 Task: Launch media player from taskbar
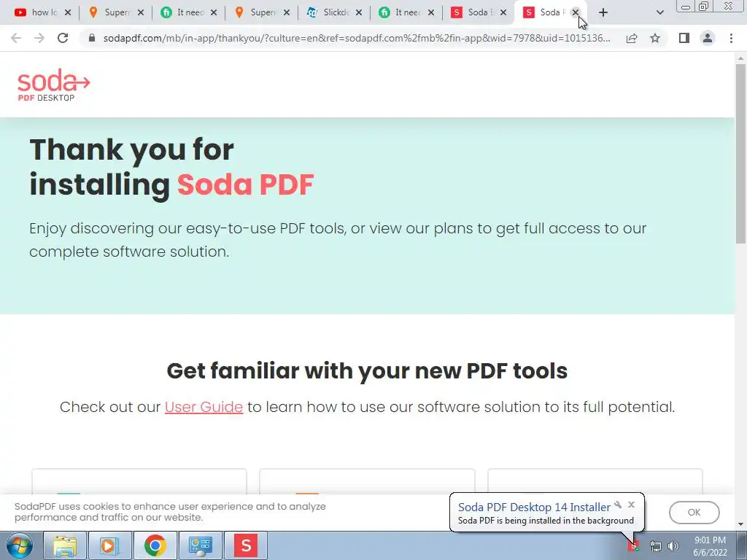pos(109,545)
